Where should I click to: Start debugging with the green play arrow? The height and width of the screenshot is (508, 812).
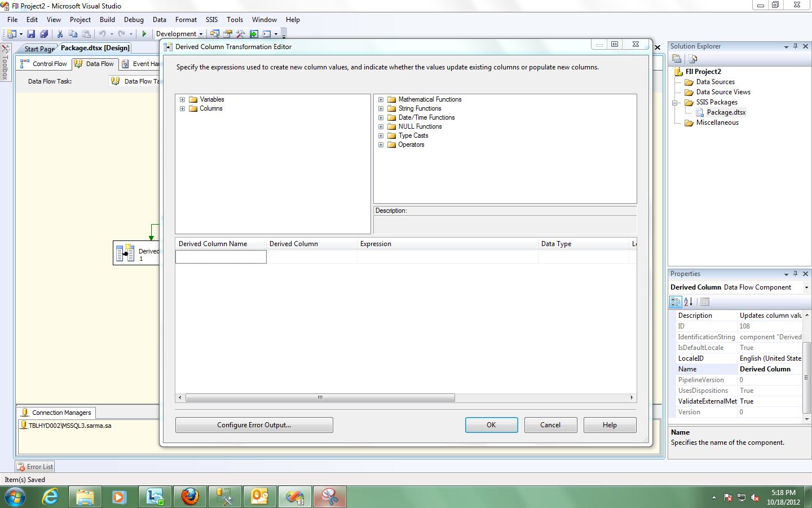145,34
